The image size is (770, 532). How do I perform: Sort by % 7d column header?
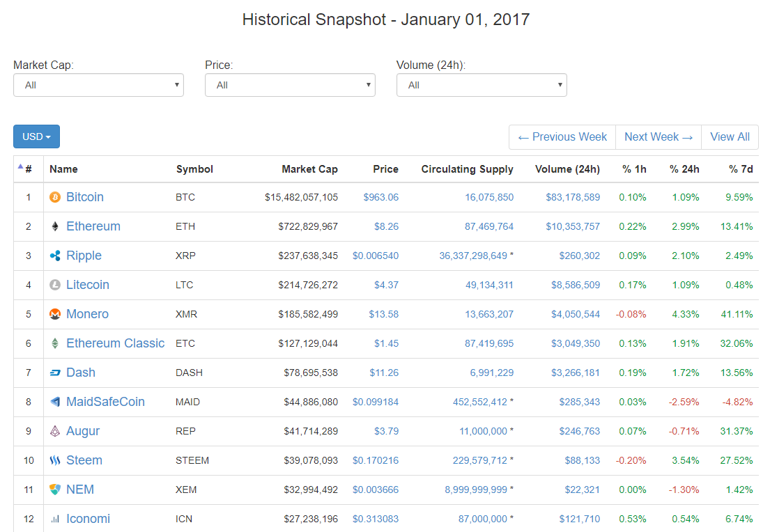(741, 169)
